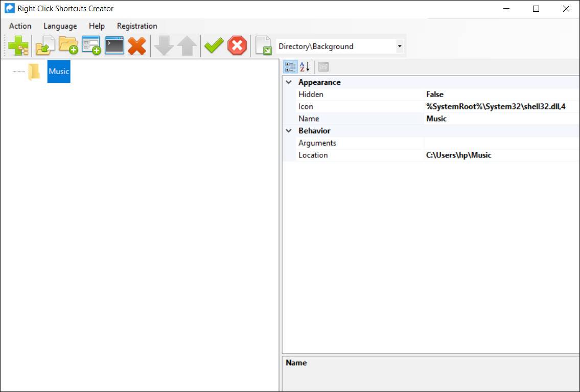Switch property grid to Categorized view
Viewport: 580px width, 392px height.
click(x=290, y=67)
